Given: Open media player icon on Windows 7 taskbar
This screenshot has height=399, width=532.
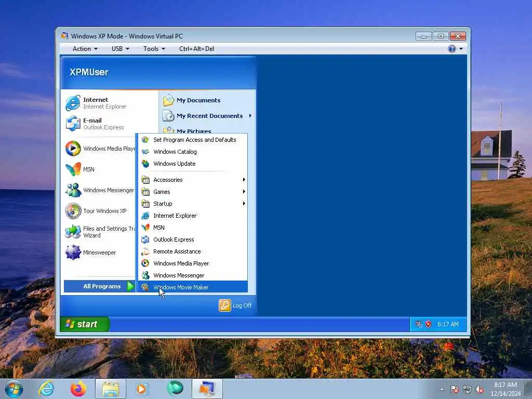Looking at the screenshot, I should [142, 389].
